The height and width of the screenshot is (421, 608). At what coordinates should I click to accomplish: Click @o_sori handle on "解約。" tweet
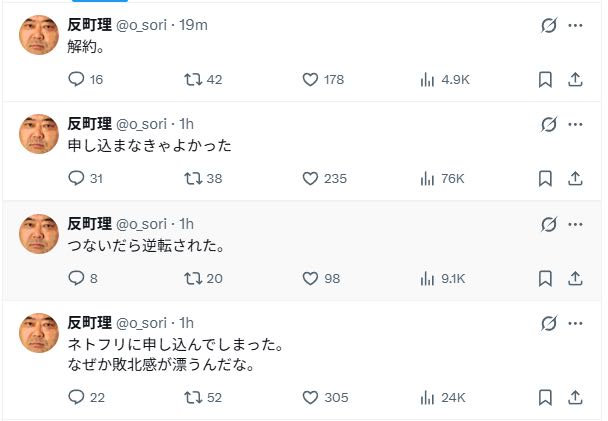142,25
